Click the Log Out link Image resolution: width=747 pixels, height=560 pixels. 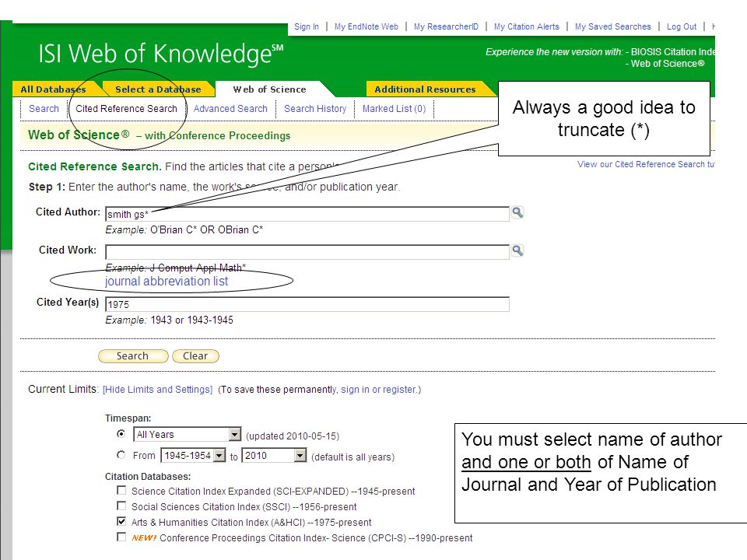682,26
